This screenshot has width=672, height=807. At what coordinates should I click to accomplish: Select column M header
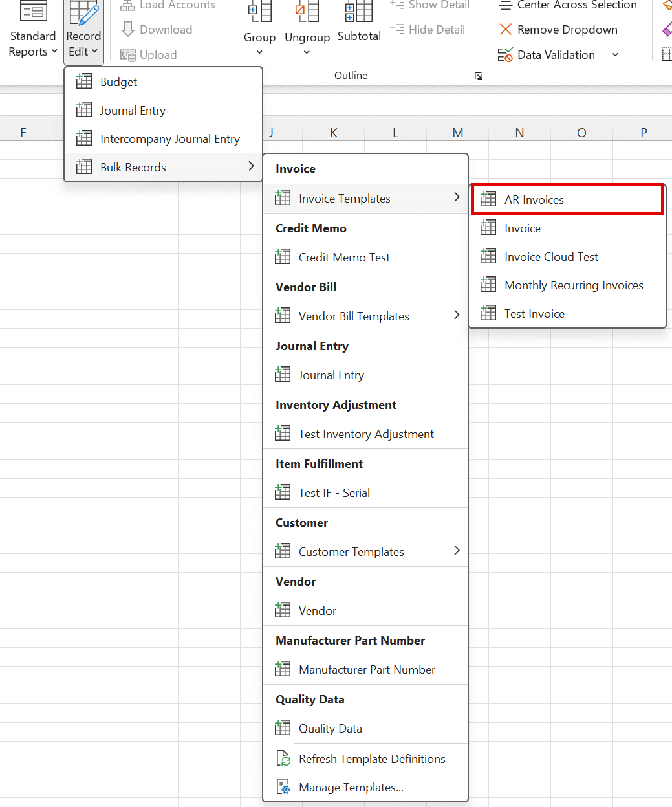pos(458,133)
